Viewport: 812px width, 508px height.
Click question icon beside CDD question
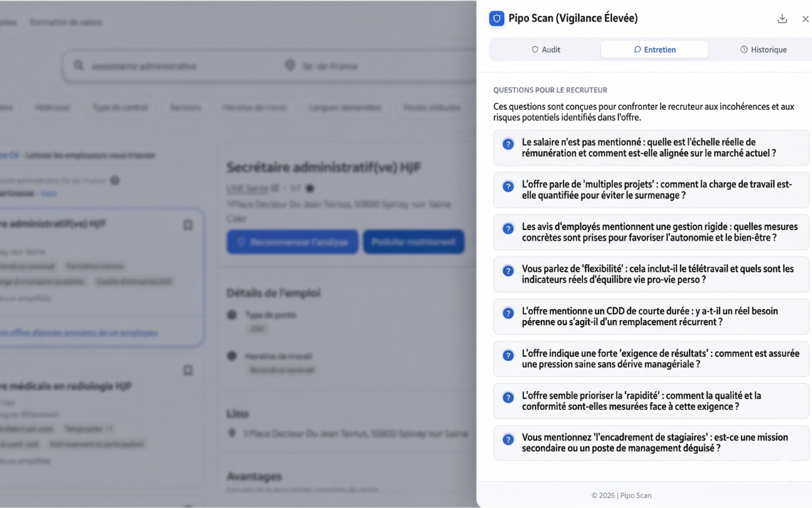508,313
